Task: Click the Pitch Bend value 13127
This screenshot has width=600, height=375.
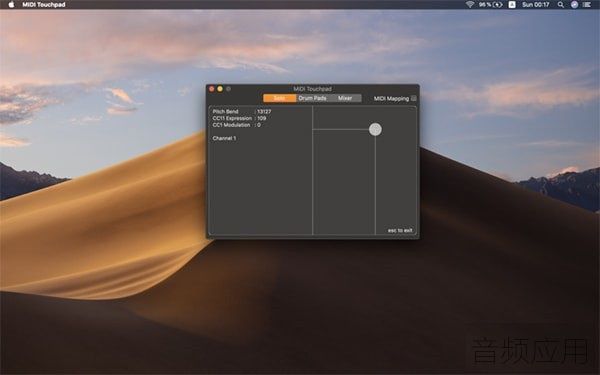Action: (264, 111)
